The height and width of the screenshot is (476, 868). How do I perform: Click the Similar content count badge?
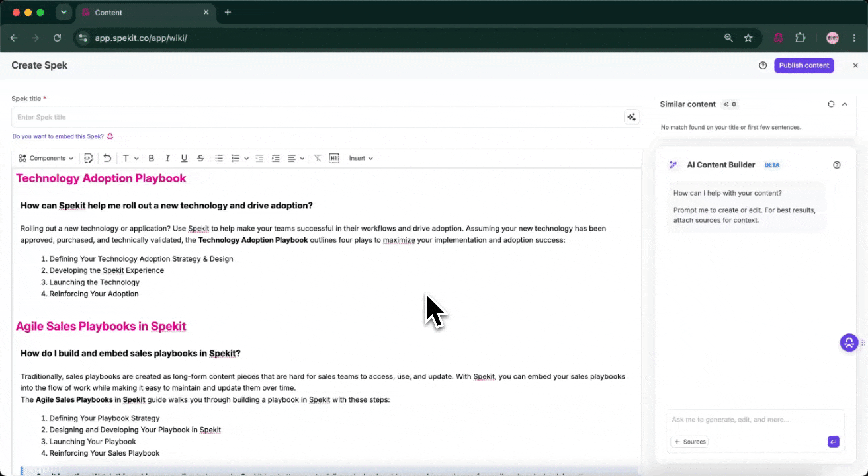click(730, 104)
